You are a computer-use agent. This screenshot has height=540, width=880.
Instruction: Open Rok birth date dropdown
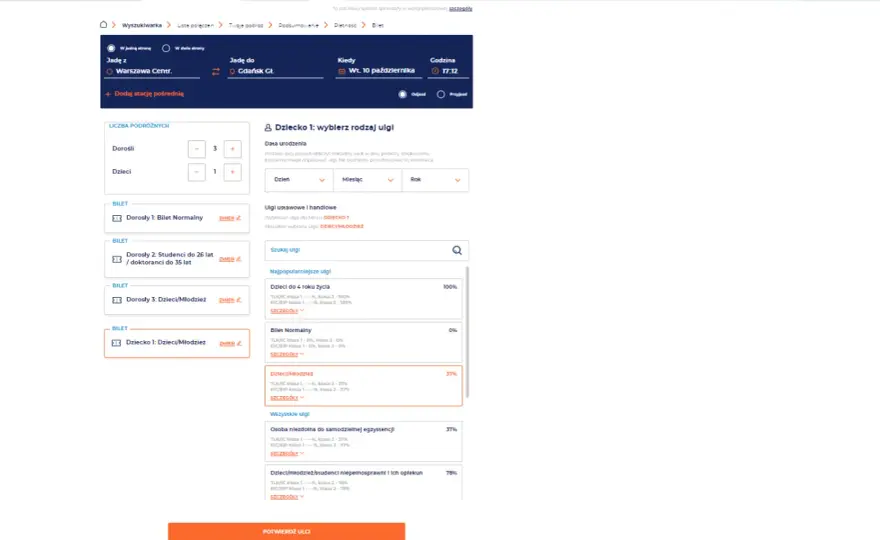point(436,180)
